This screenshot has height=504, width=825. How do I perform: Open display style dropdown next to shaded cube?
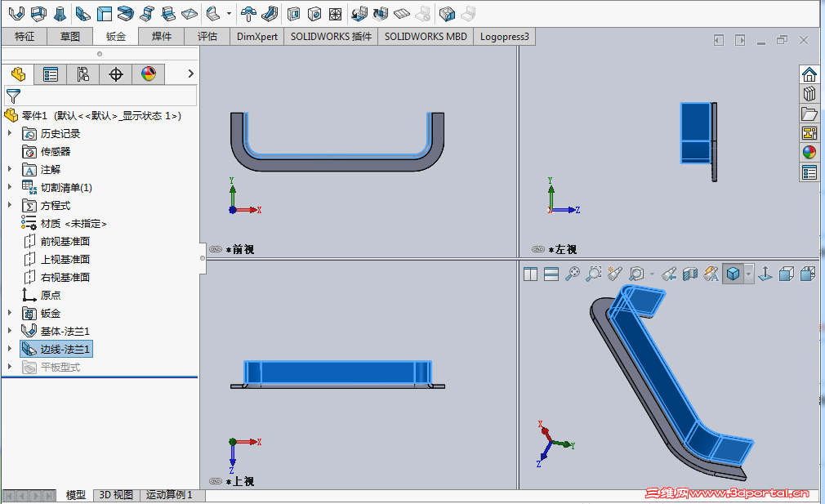click(x=749, y=274)
